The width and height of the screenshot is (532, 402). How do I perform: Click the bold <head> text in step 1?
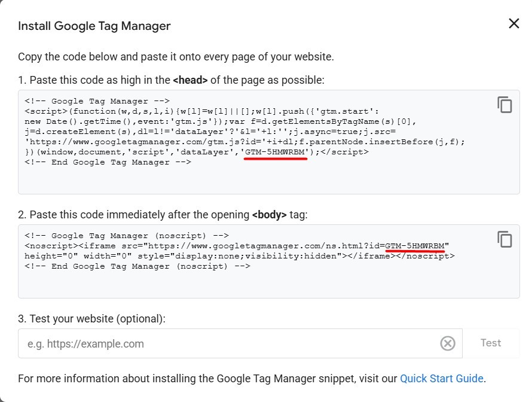click(x=190, y=80)
